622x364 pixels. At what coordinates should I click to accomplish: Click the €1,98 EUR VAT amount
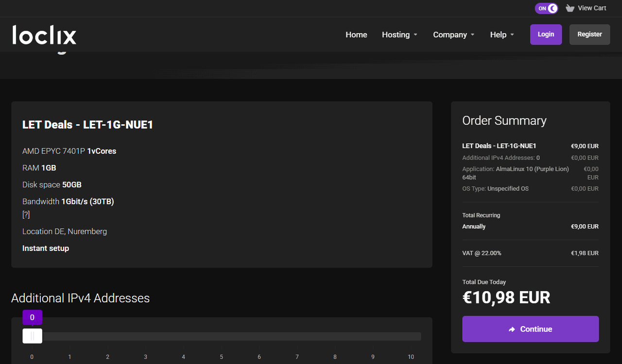click(585, 253)
